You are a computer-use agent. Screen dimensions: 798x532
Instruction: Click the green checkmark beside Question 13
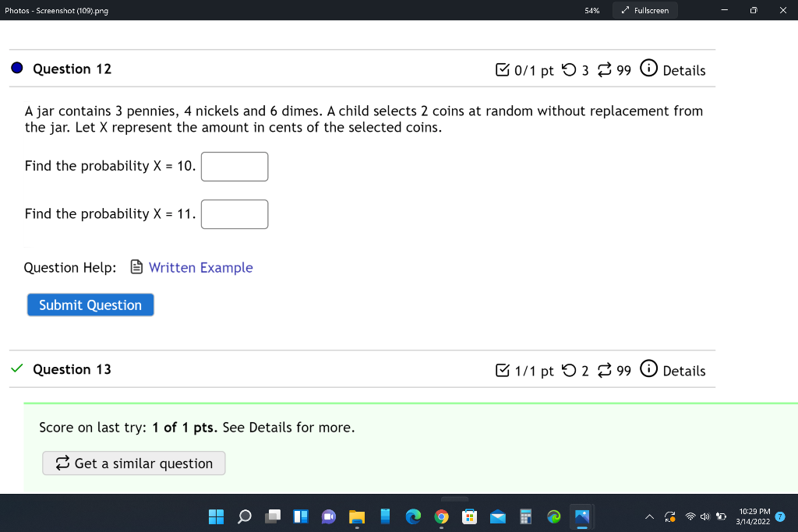click(16, 368)
